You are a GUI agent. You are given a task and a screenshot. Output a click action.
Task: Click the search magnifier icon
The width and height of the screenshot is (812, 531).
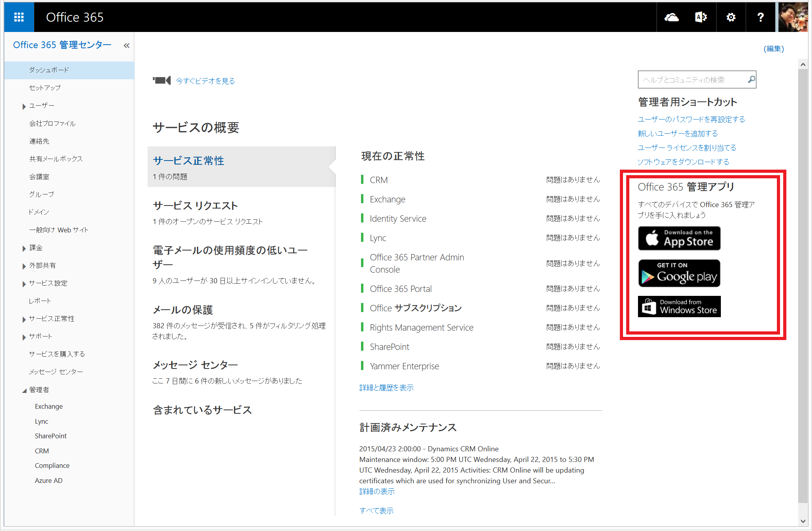pyautogui.click(x=751, y=80)
